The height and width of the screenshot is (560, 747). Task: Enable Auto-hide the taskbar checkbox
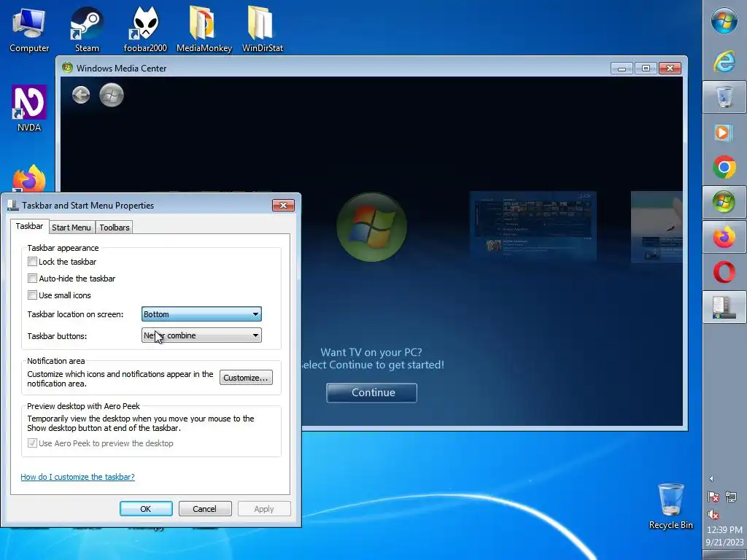32,278
